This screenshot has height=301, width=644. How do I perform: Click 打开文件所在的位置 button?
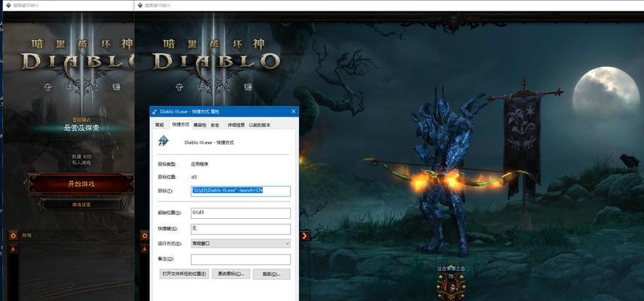point(185,274)
